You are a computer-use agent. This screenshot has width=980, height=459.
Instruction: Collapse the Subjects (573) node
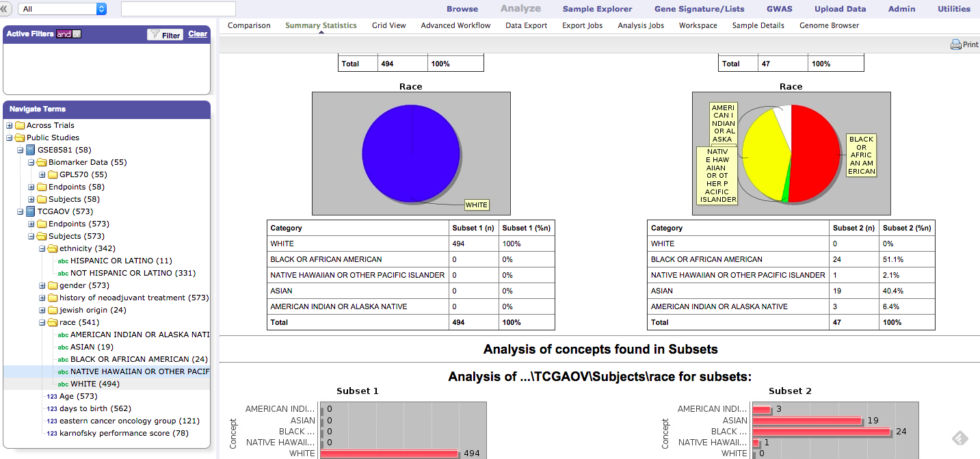pyautogui.click(x=31, y=236)
